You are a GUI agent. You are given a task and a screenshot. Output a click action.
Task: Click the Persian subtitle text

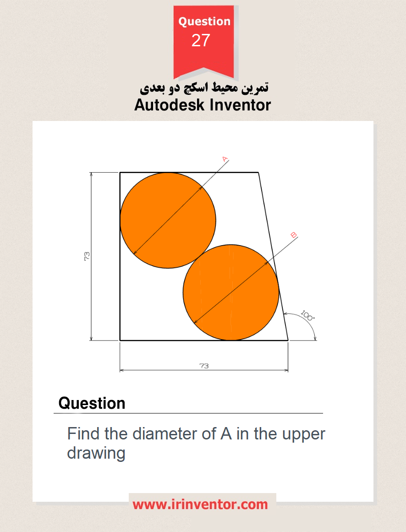(204, 88)
